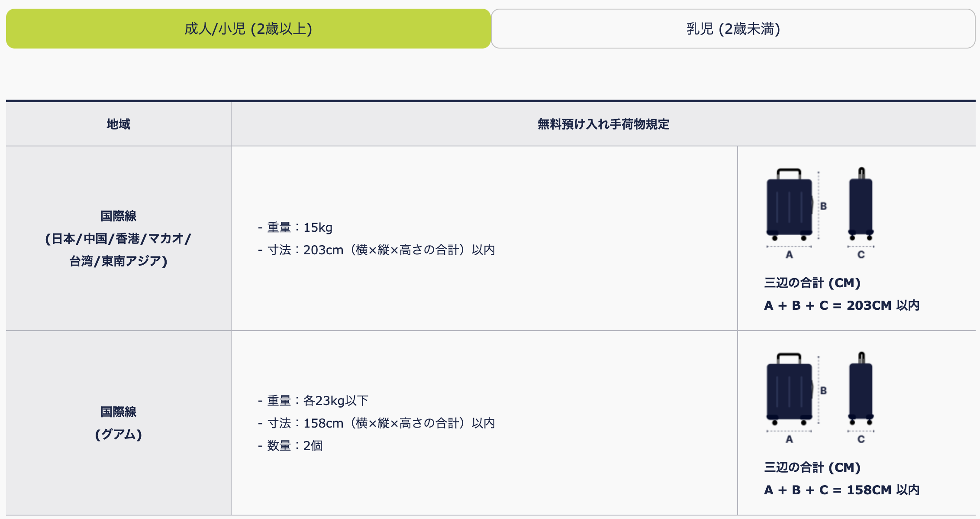
Task: Click the height label B beside the first suitcase
Action: point(823,206)
